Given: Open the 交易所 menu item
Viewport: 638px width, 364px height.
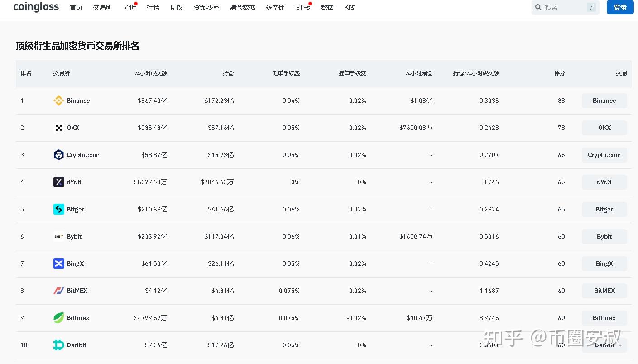Looking at the screenshot, I should (x=103, y=7).
